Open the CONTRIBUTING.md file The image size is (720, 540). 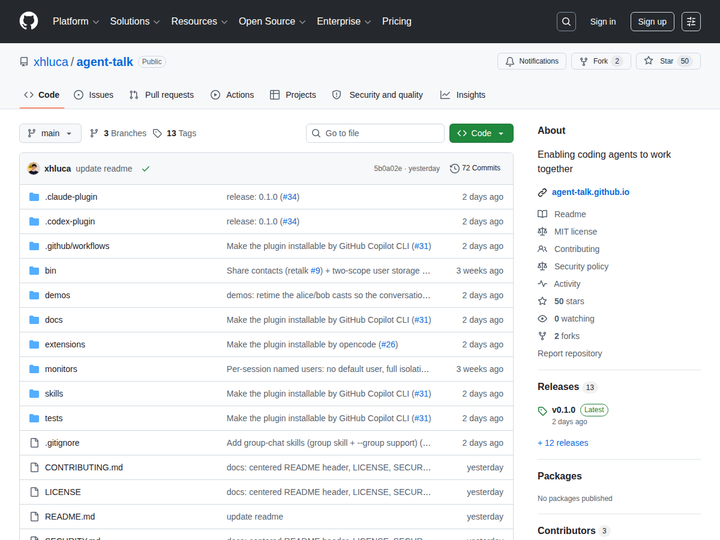point(84,467)
